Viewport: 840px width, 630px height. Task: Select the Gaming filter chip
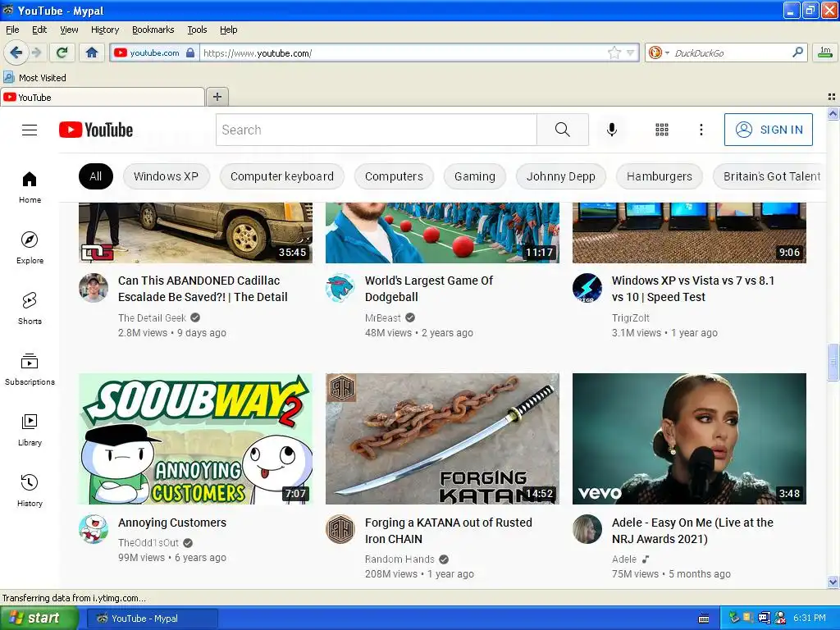[475, 176]
